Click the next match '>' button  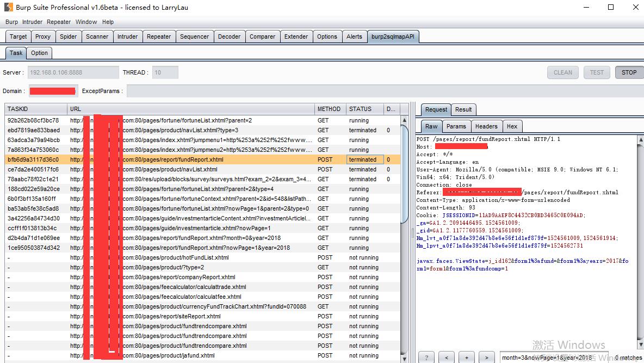[x=487, y=358]
